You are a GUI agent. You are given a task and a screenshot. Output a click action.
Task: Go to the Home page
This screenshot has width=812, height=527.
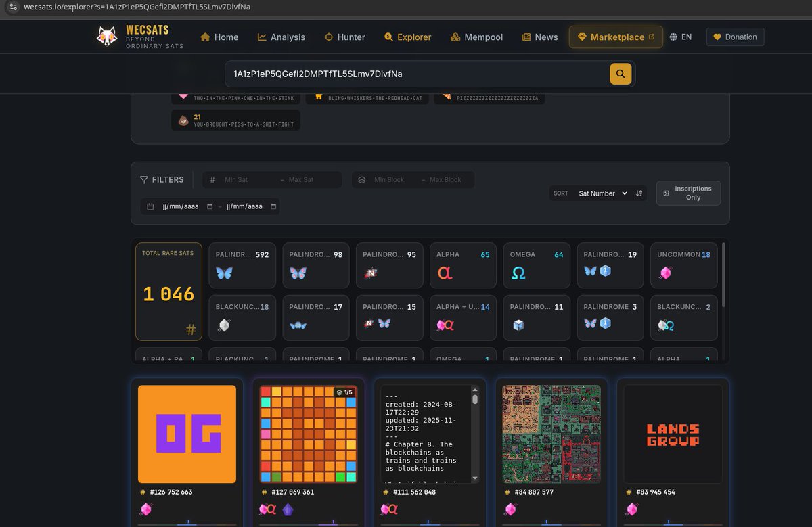219,37
